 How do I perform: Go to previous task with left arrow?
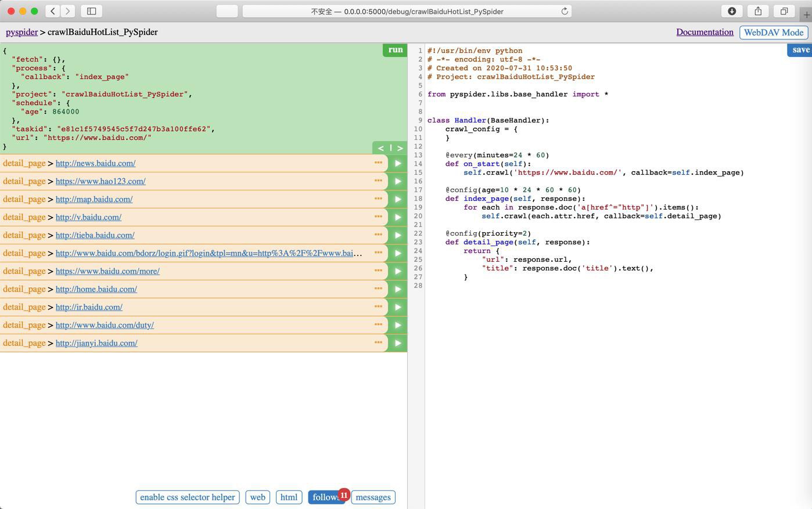point(381,149)
